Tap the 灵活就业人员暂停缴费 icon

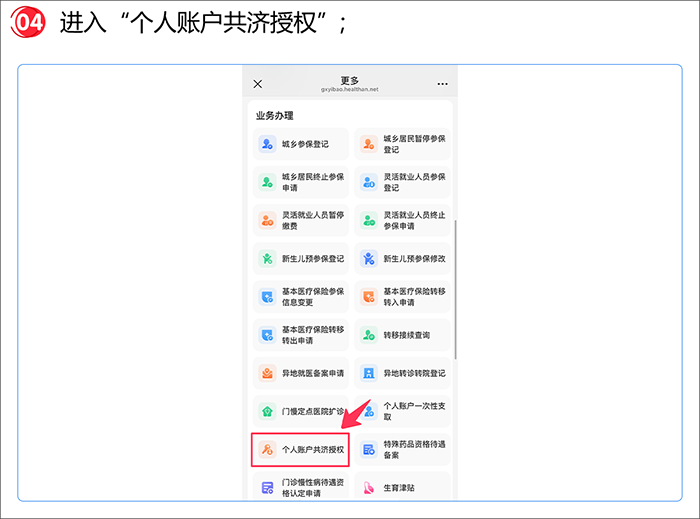[x=267, y=220]
